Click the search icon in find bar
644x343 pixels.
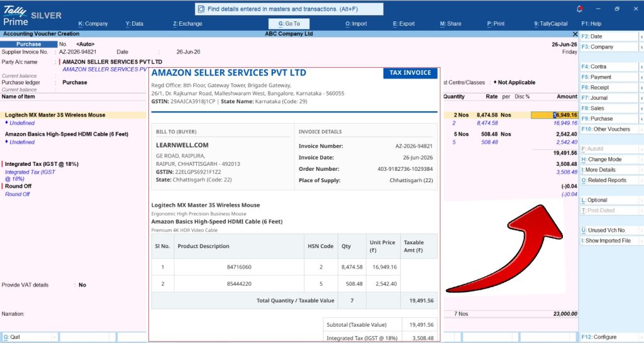(x=201, y=9)
